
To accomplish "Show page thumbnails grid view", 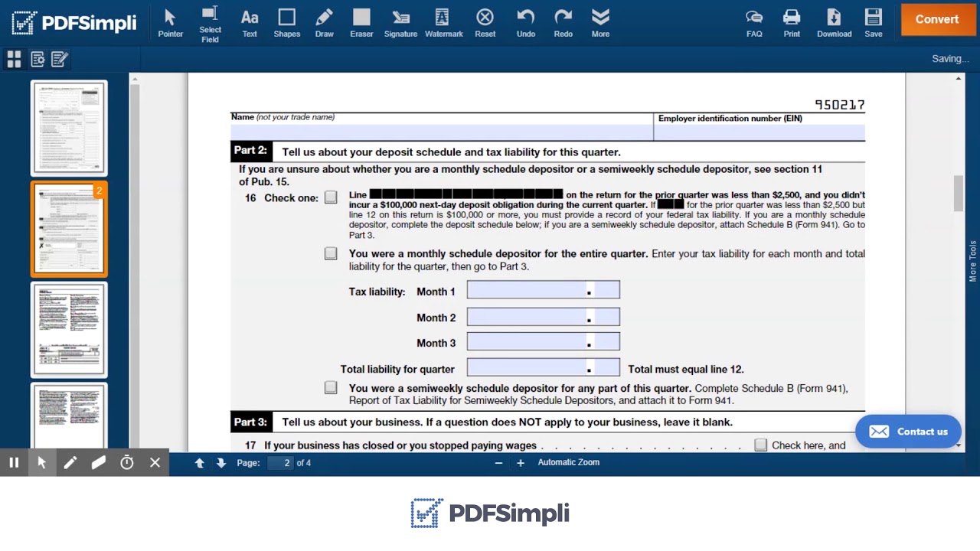I will (x=14, y=59).
